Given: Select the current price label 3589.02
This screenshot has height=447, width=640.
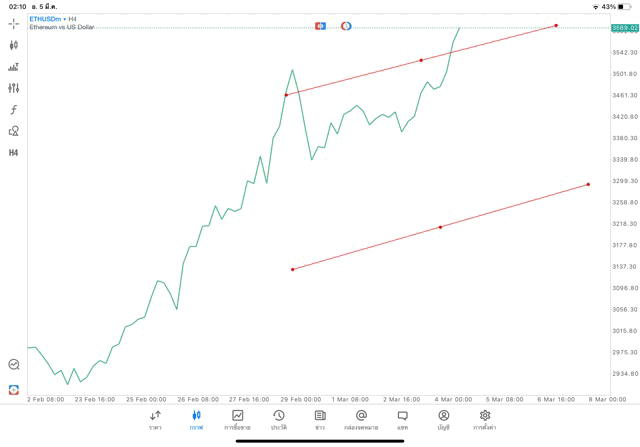Looking at the screenshot, I should coord(625,28).
